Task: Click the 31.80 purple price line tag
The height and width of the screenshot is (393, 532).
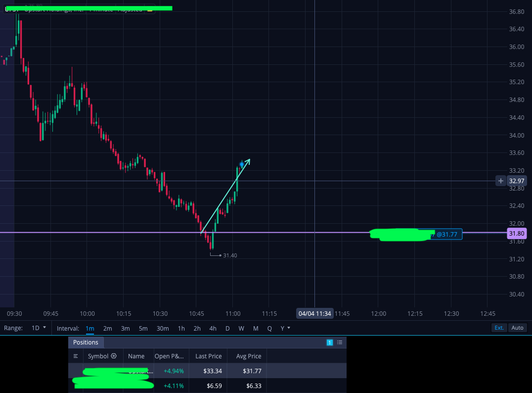Action: pos(516,233)
